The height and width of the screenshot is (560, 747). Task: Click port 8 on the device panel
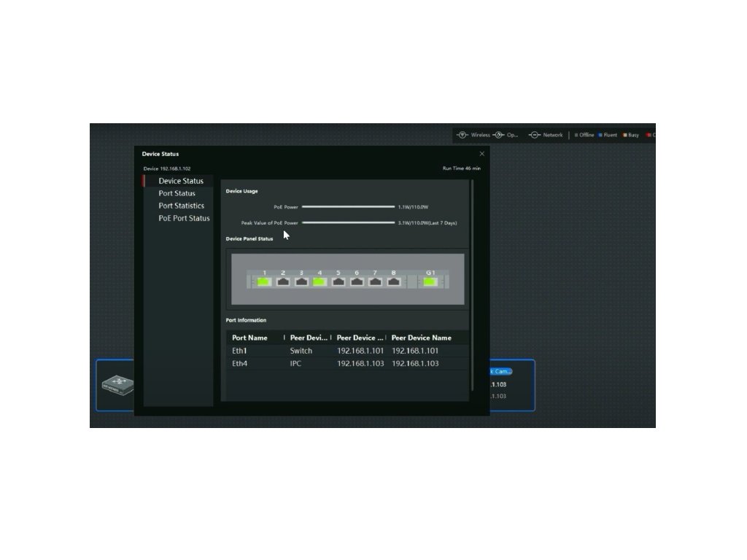pyautogui.click(x=394, y=281)
